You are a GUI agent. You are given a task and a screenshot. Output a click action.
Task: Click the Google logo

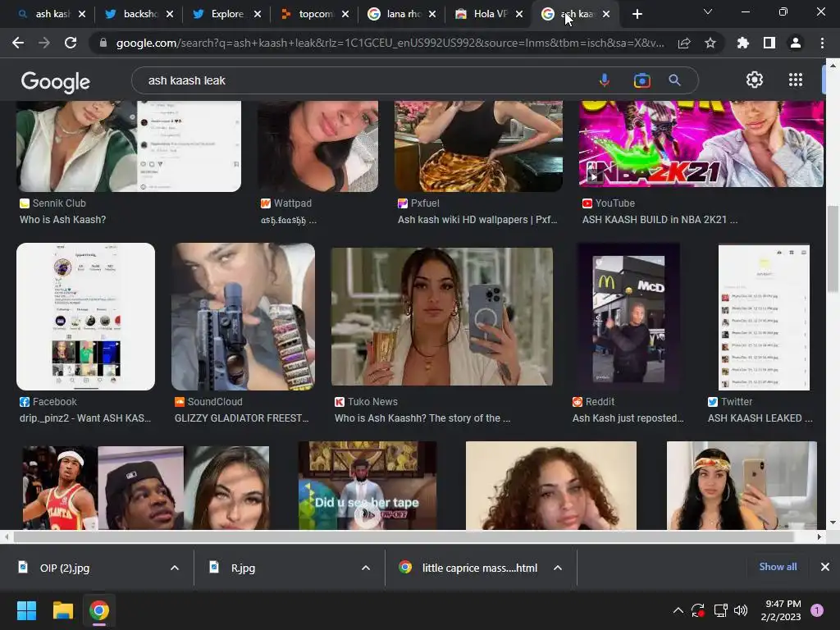pos(55,81)
